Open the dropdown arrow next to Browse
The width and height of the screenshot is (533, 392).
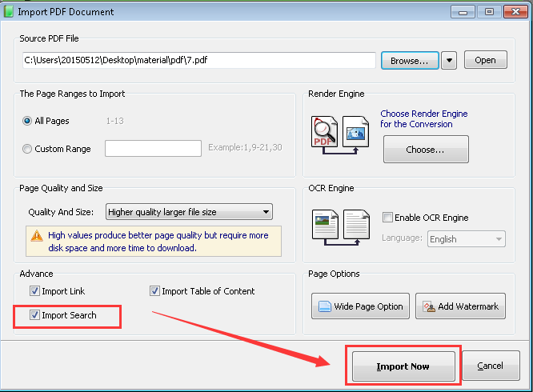click(x=449, y=61)
